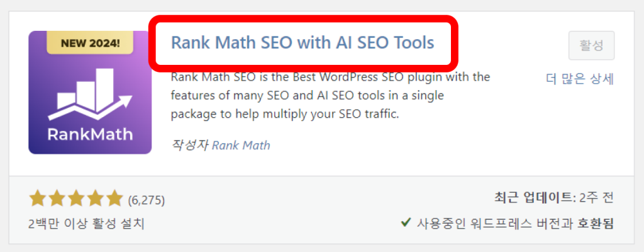Image resolution: width=644 pixels, height=252 pixels.
Task: Click the 활성 button
Action: click(x=591, y=45)
